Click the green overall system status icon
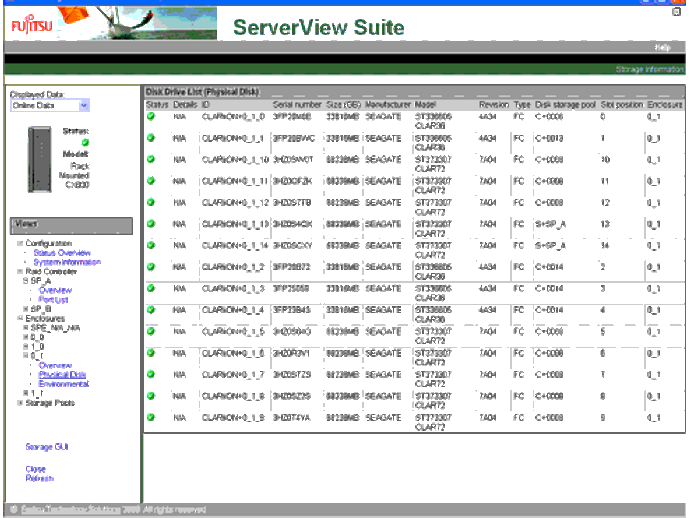This screenshot has width=690, height=518. [x=85, y=143]
